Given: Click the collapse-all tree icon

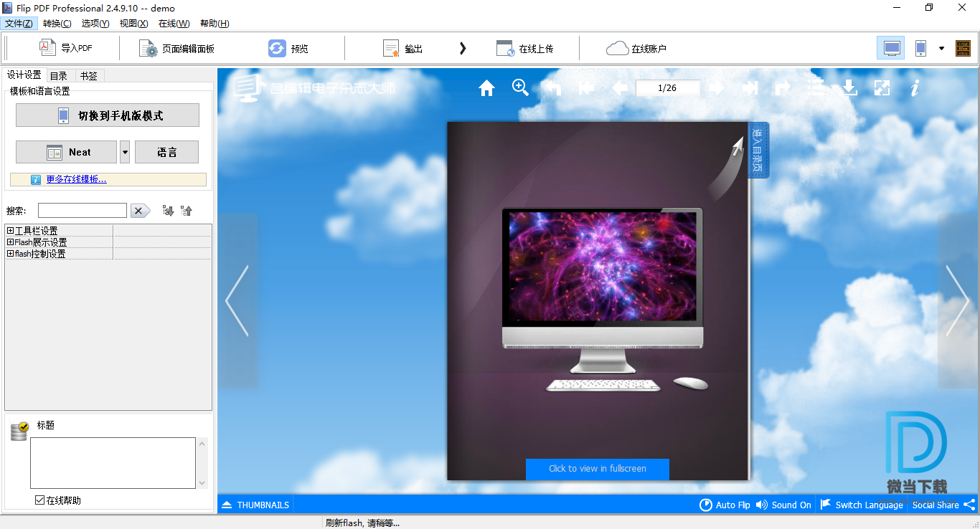Looking at the screenshot, I should click(187, 211).
